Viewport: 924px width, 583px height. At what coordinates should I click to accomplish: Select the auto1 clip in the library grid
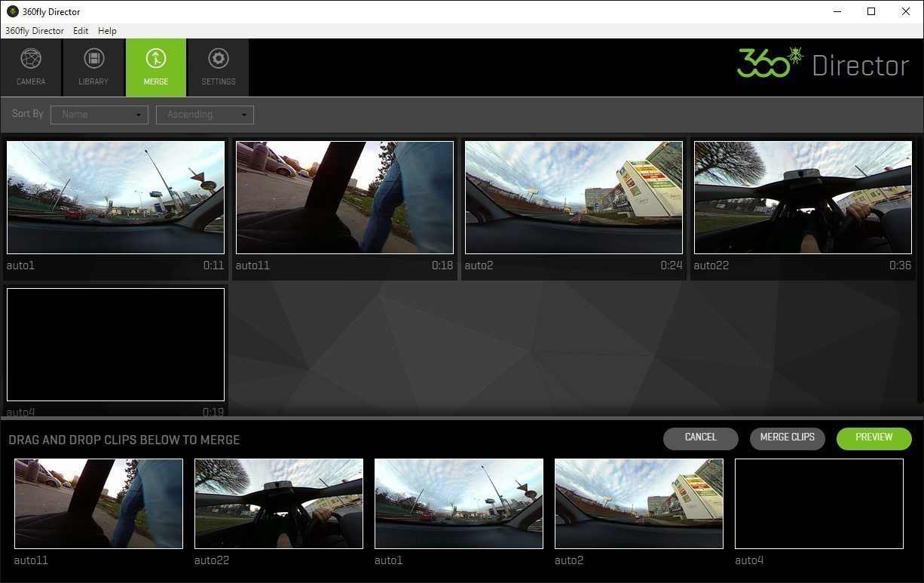[115, 198]
